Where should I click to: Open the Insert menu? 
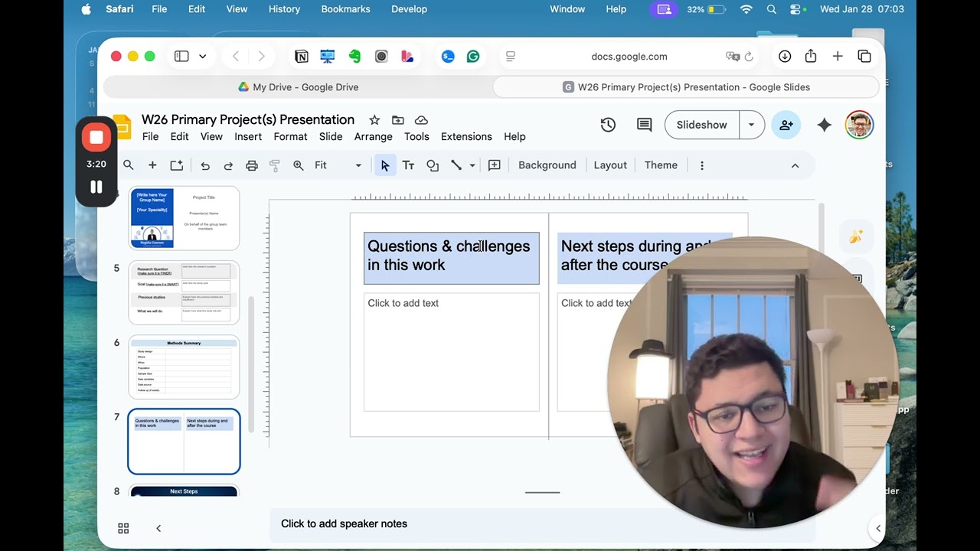click(x=248, y=136)
